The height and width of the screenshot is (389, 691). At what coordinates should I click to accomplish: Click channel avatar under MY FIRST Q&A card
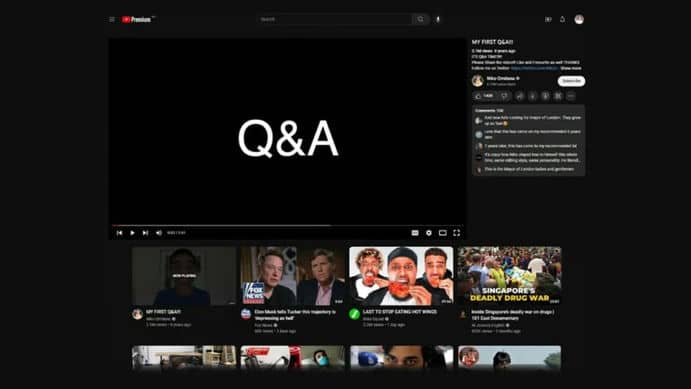[x=137, y=314]
